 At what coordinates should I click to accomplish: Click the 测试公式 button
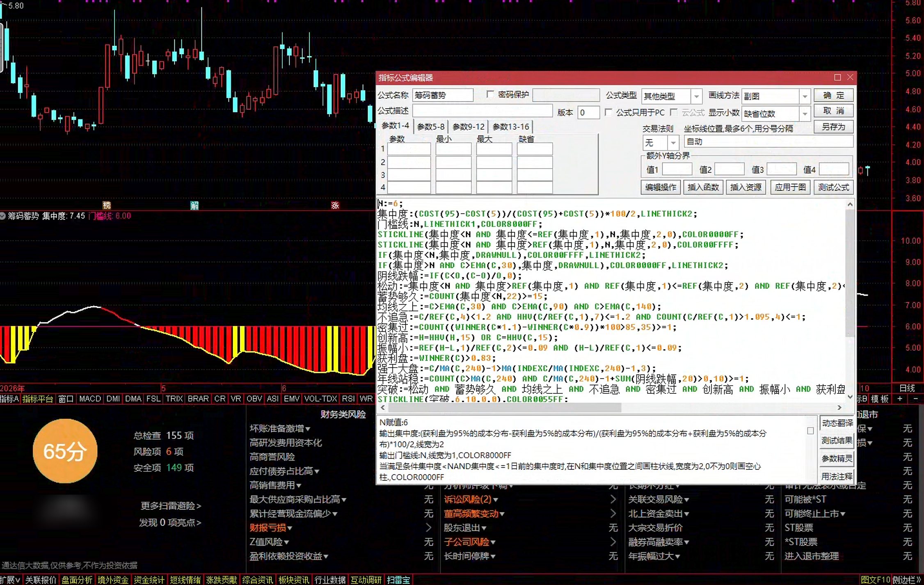coord(833,187)
